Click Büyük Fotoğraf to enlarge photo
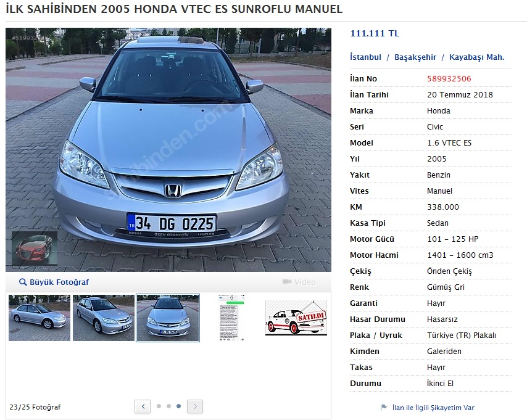Image resolution: width=527 pixels, height=420 pixels. (x=59, y=282)
